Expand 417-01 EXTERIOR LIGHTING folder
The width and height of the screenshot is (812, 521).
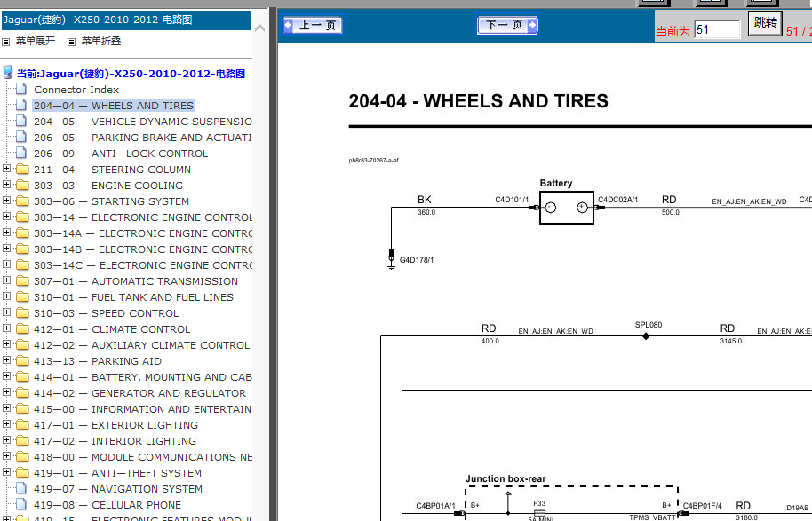pyautogui.click(x=6, y=424)
